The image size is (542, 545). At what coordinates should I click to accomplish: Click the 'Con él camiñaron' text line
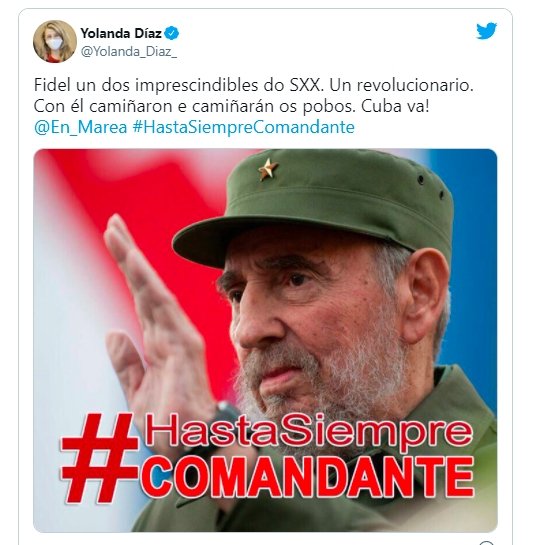coord(232,106)
